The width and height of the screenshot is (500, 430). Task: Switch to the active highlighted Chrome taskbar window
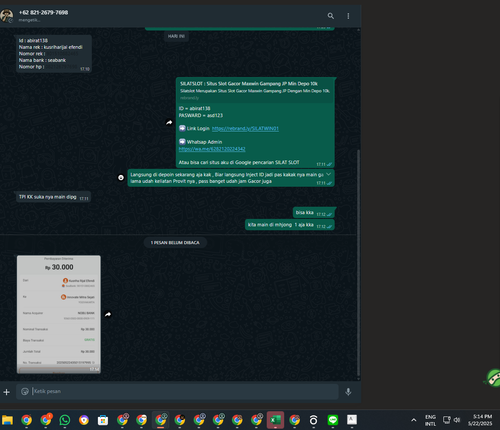coord(160,420)
